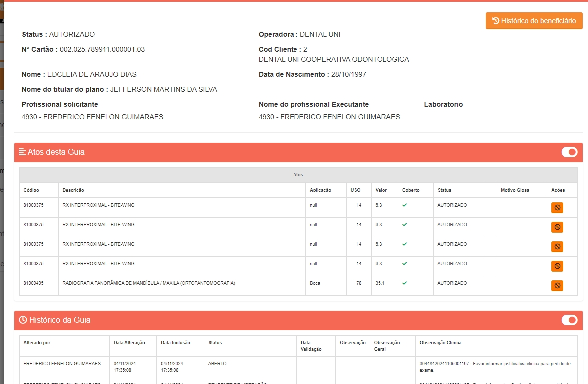Click the list icon beside Atos desta Guia
Image resolution: width=588 pixels, height=384 pixels.
pos(22,152)
